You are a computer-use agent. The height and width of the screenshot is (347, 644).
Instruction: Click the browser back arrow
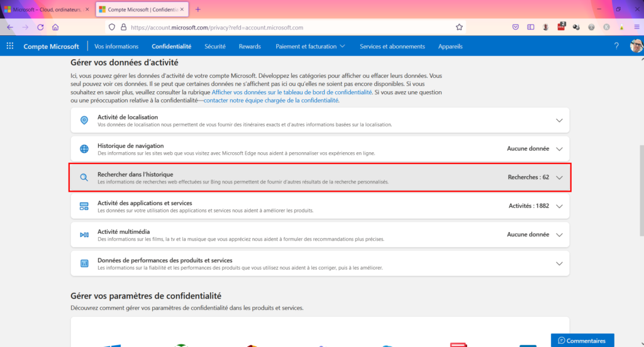10,28
